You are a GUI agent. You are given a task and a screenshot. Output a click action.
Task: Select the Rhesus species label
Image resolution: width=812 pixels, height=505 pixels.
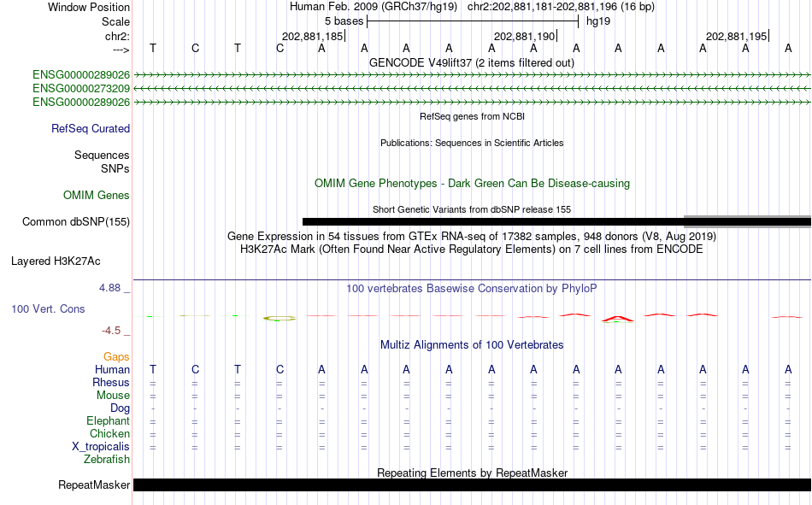pyautogui.click(x=111, y=382)
